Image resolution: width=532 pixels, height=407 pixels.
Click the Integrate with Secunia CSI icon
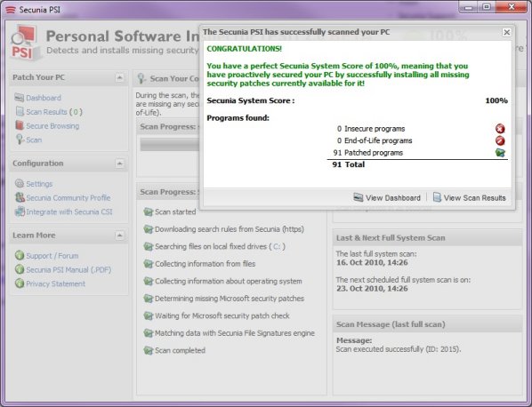coord(20,211)
